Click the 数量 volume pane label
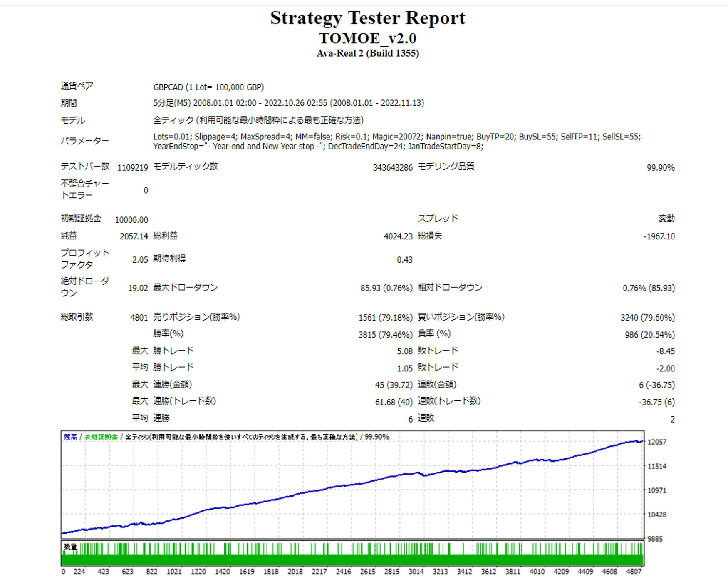This screenshot has height=582, width=728. [71, 547]
